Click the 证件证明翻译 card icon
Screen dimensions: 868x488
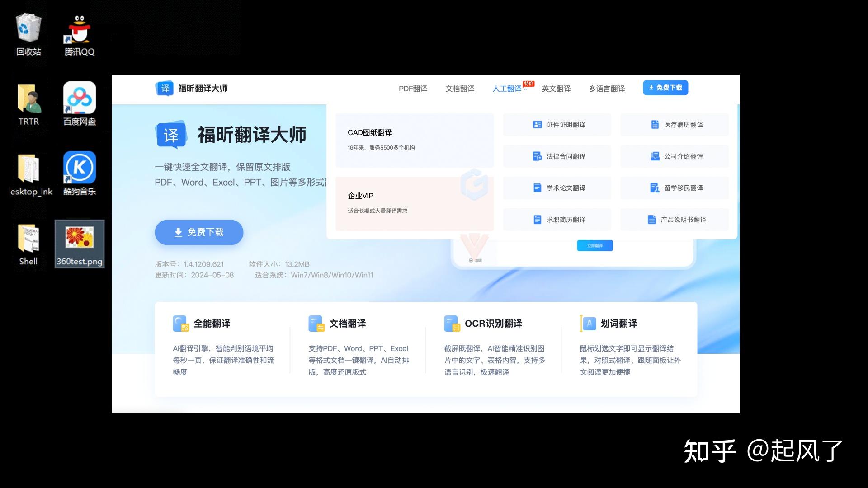coord(537,125)
